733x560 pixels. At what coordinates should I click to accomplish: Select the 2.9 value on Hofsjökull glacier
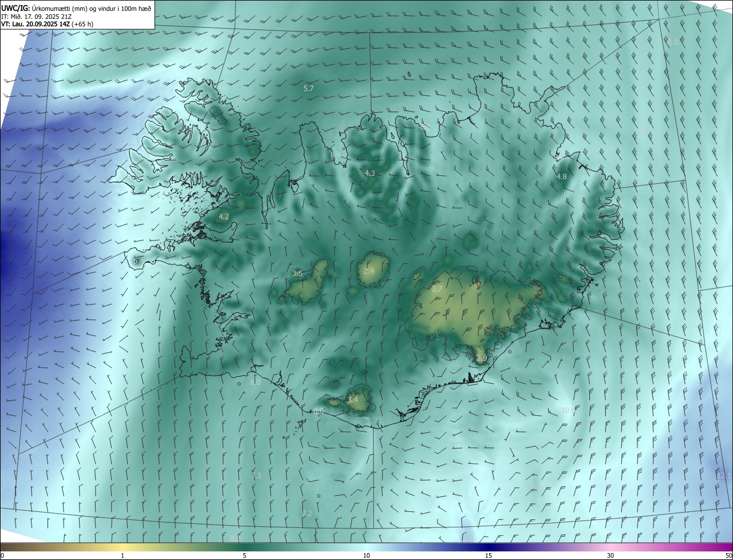[x=369, y=271]
